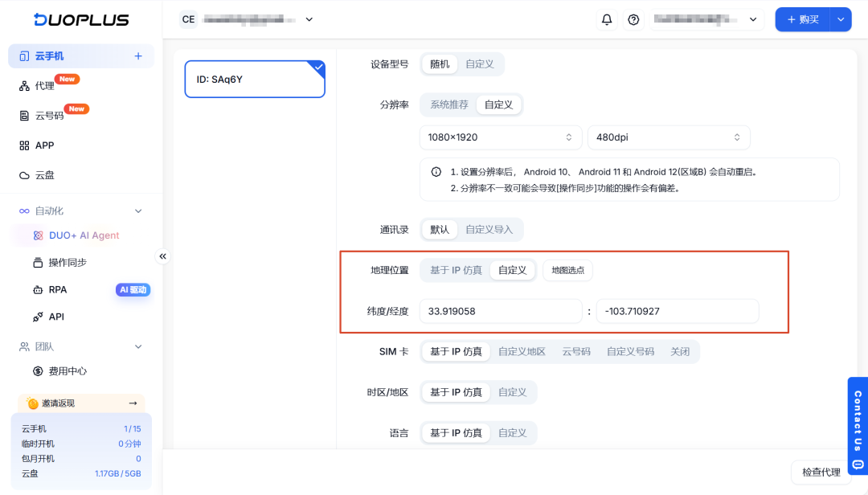The width and height of the screenshot is (868, 495).
Task: Click the APP grid icon
Action: pos(24,145)
